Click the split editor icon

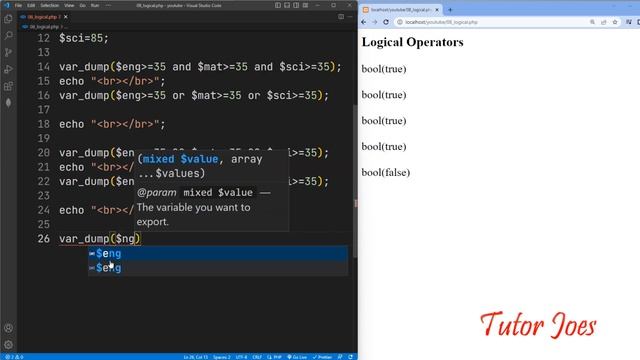(341, 17)
